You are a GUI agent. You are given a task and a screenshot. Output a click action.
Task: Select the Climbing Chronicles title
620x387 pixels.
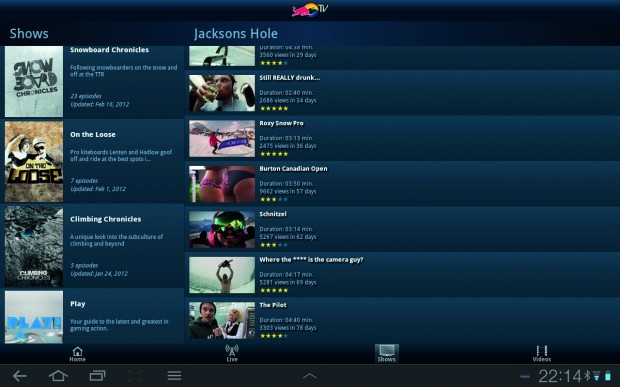point(106,219)
